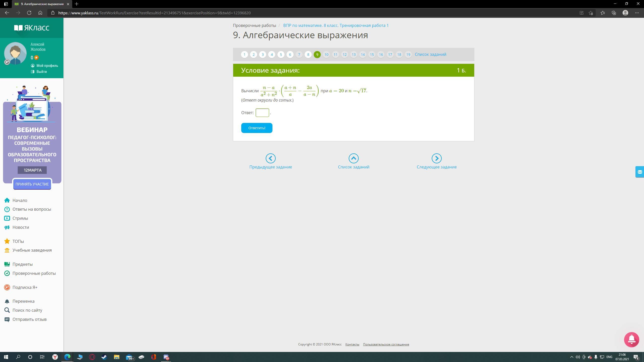Open browser favorites star icon
The width and height of the screenshot is (644, 362).
coord(602,13)
